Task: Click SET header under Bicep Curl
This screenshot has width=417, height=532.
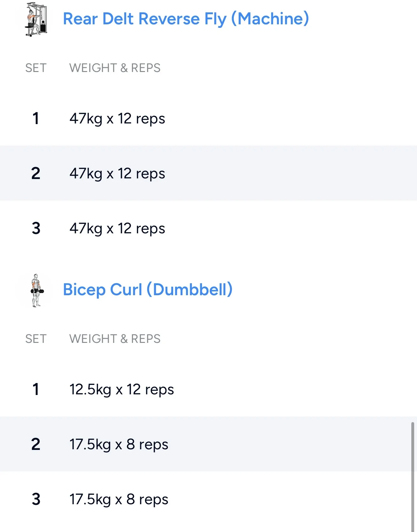Action: 36,339
